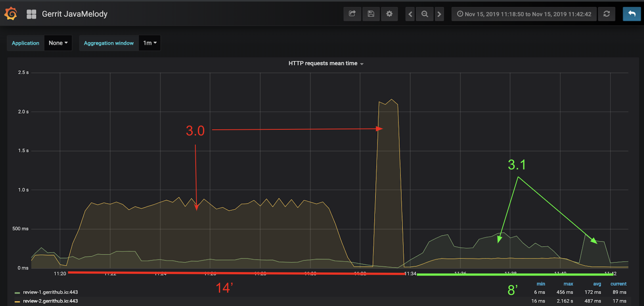This screenshot has width=644, height=306.
Task: Open the Aggregation window 1m dropdown
Action: click(x=150, y=43)
